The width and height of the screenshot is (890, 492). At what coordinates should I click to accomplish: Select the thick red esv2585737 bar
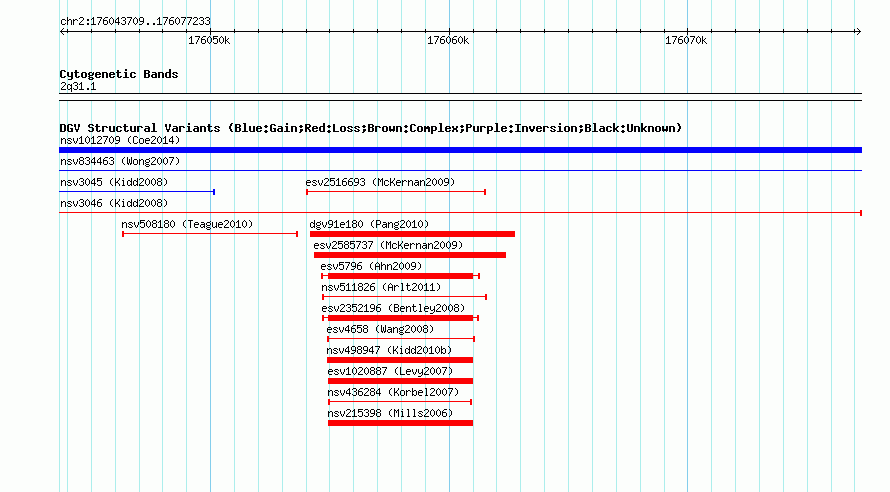pos(409,255)
